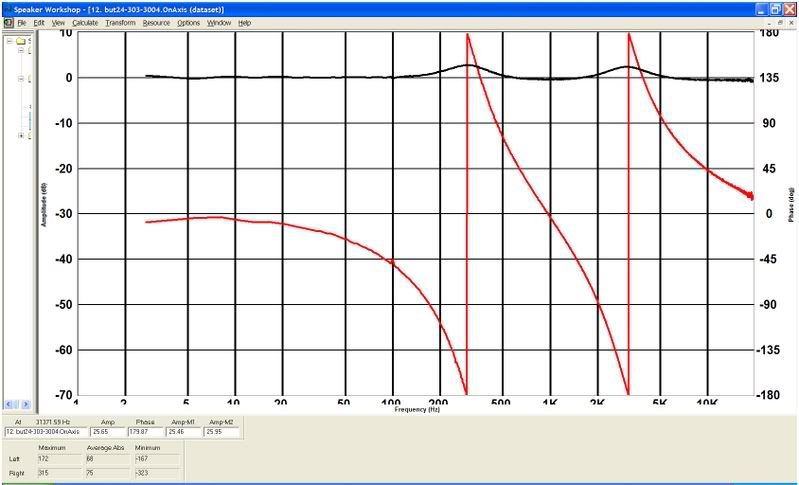
Task: Click the Left Minimum value -167
Action: coord(157,460)
